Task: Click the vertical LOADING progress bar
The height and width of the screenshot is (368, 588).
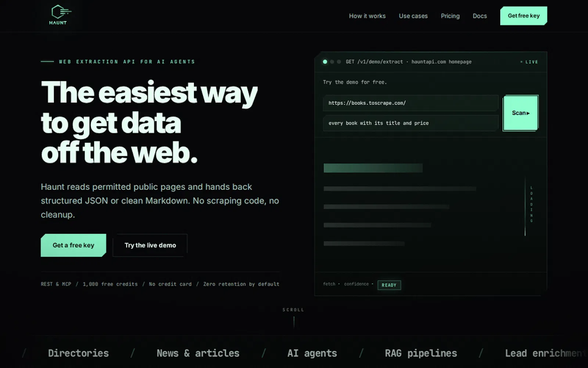Action: click(525, 206)
